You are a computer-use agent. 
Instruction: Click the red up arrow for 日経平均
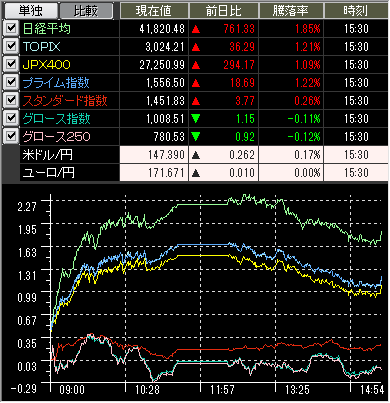point(196,29)
